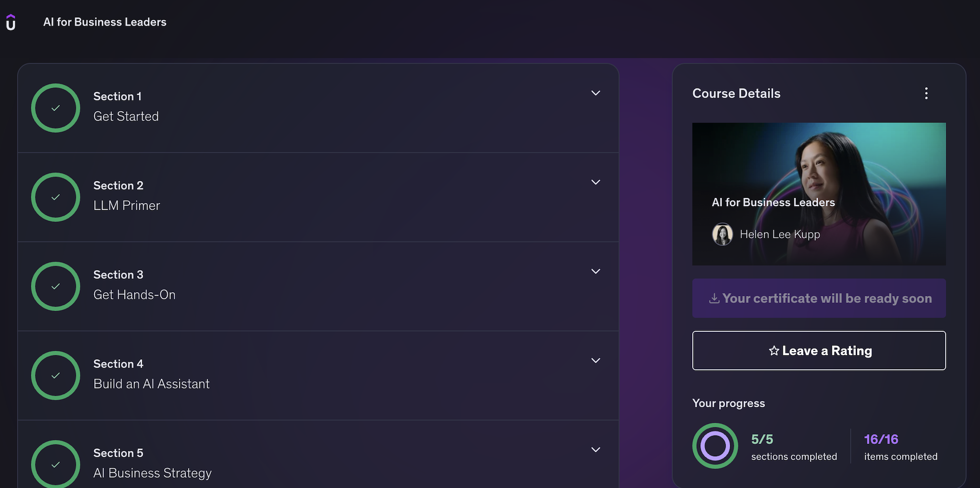This screenshot has width=980, height=488.
Task: Click the Section 2 completed checkmark circle
Action: click(56, 197)
